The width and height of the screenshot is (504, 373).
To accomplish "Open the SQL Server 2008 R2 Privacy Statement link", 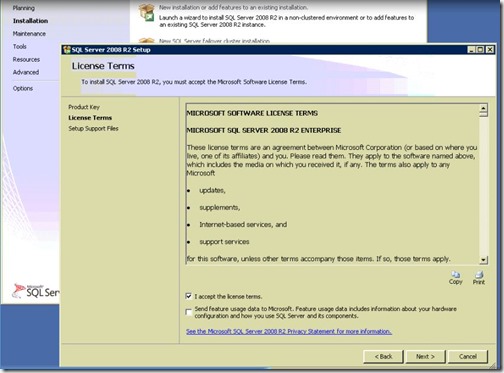I will click(289, 331).
